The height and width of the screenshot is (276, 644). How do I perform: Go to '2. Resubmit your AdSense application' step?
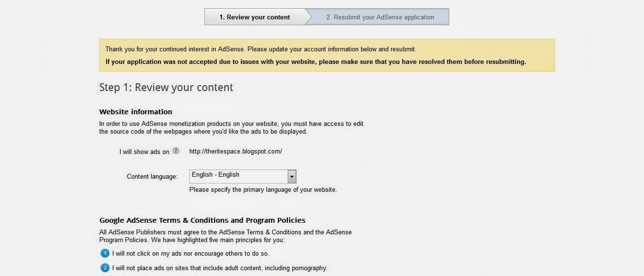click(380, 17)
